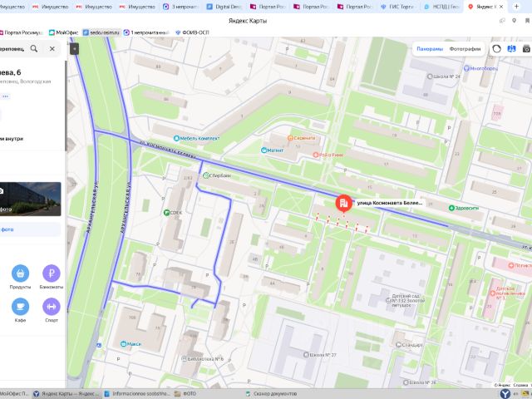
Task: Open Сканер документов in the taskbar
Action: [272, 393]
